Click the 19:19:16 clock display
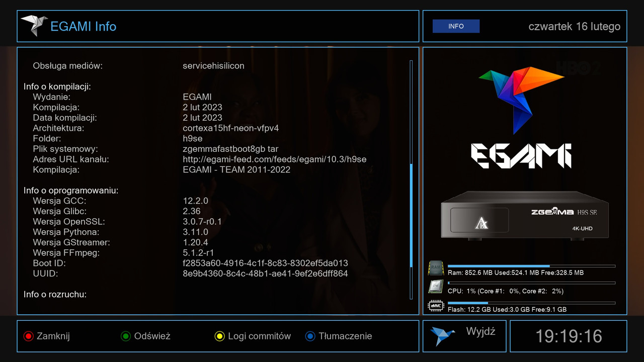 pyautogui.click(x=569, y=336)
